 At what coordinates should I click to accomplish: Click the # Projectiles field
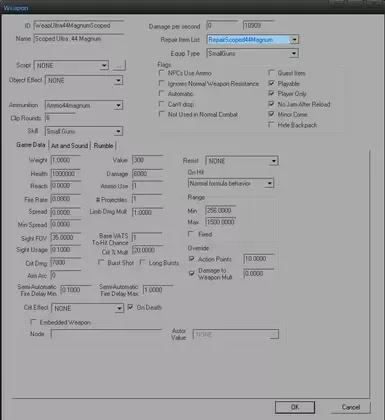click(147, 199)
